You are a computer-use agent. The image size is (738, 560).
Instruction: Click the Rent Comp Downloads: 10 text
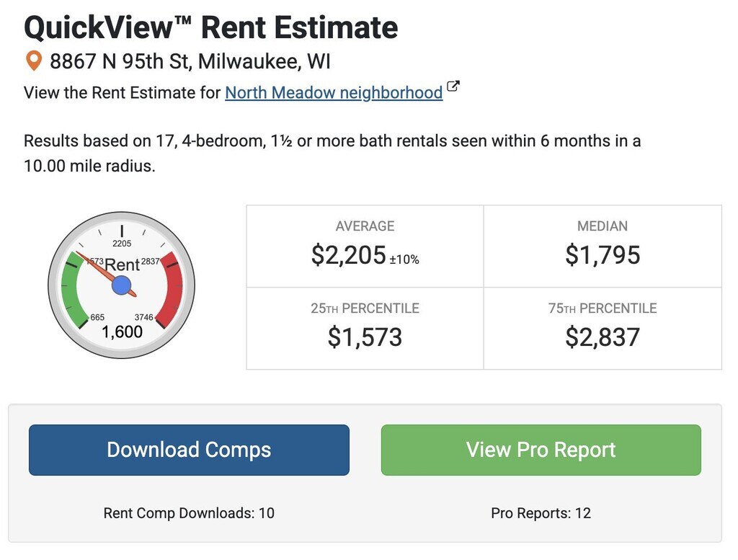pos(189,513)
